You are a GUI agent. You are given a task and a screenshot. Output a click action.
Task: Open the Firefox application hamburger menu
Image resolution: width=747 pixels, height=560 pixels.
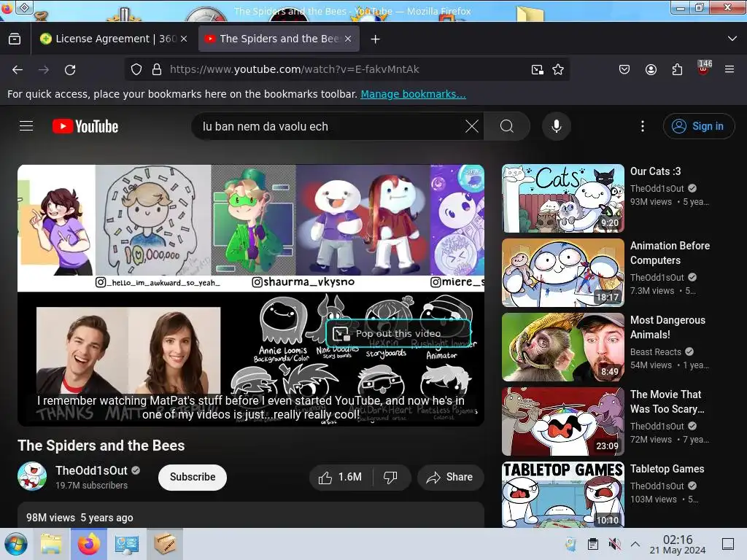point(729,69)
